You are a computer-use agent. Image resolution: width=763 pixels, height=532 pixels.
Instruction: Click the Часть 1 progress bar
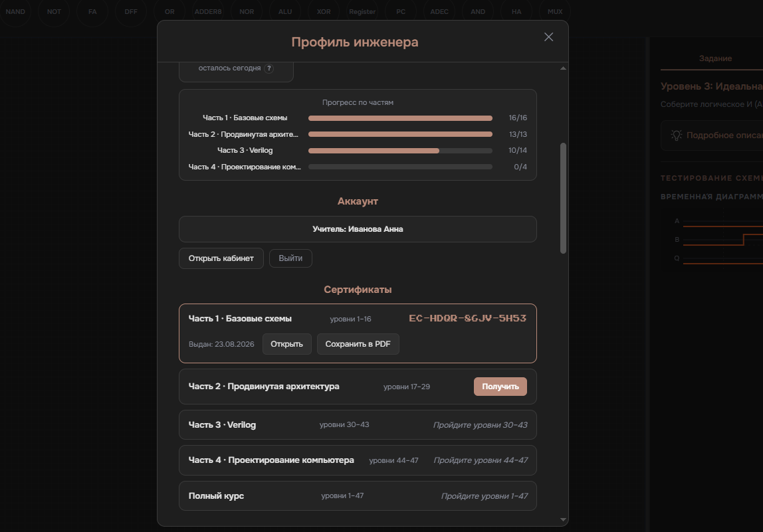pos(400,118)
